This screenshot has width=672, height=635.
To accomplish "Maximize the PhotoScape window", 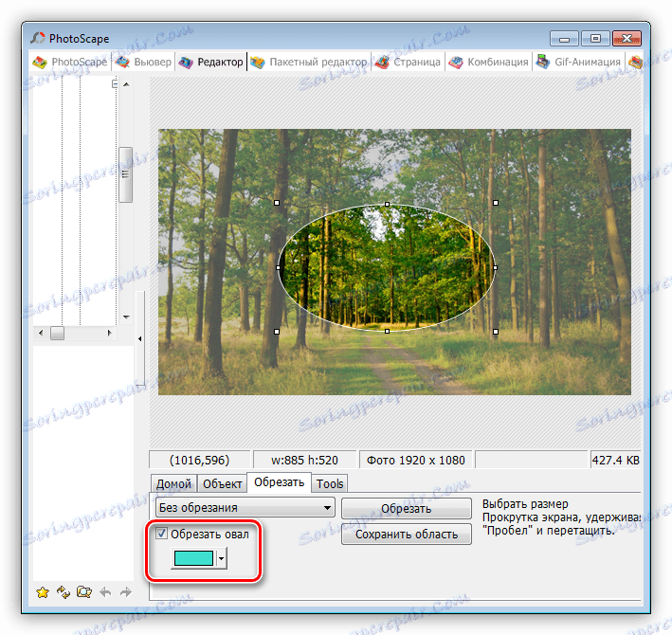I will [x=595, y=39].
